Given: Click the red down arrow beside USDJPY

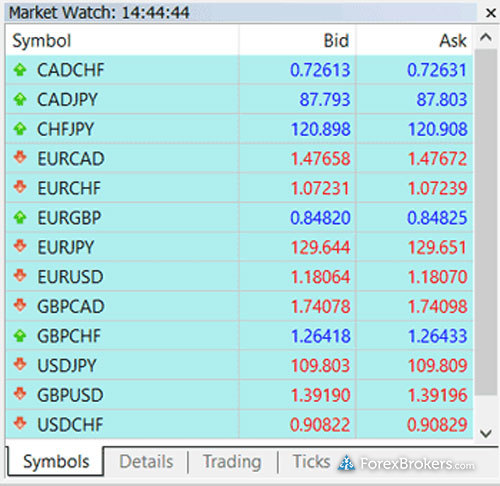Looking at the screenshot, I should coord(20,364).
